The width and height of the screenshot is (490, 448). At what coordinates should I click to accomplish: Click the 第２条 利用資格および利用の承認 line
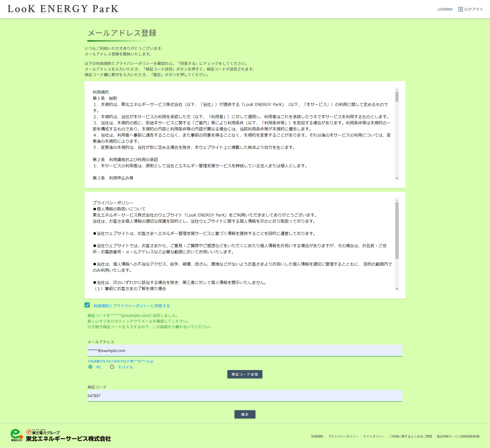point(125,160)
